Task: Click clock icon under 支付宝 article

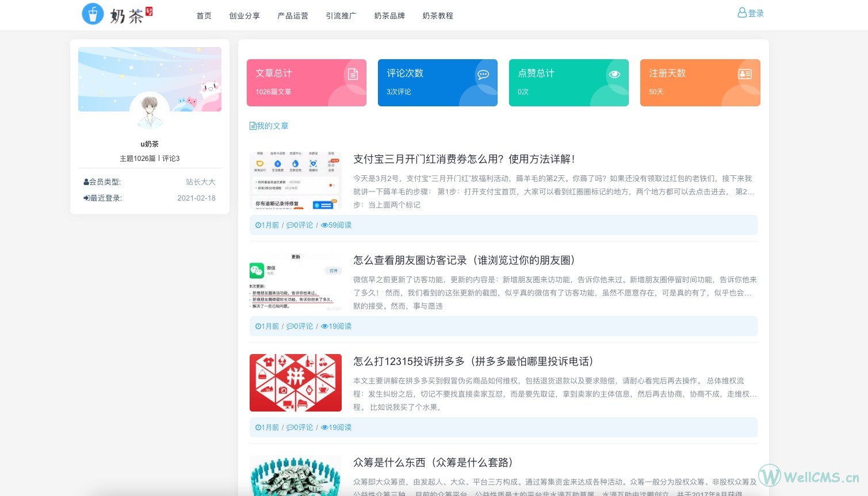Action: [x=258, y=225]
